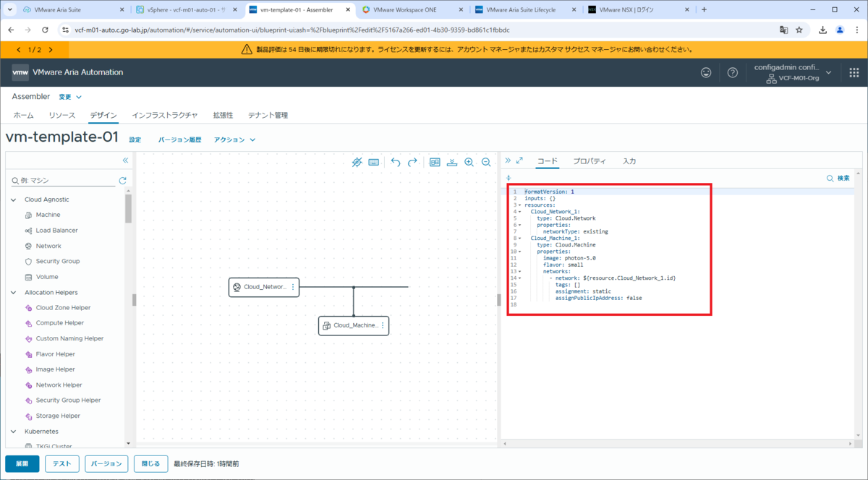The width and height of the screenshot is (868, 480).
Task: Click the resource palette vertical scrollbar
Action: coord(129,208)
